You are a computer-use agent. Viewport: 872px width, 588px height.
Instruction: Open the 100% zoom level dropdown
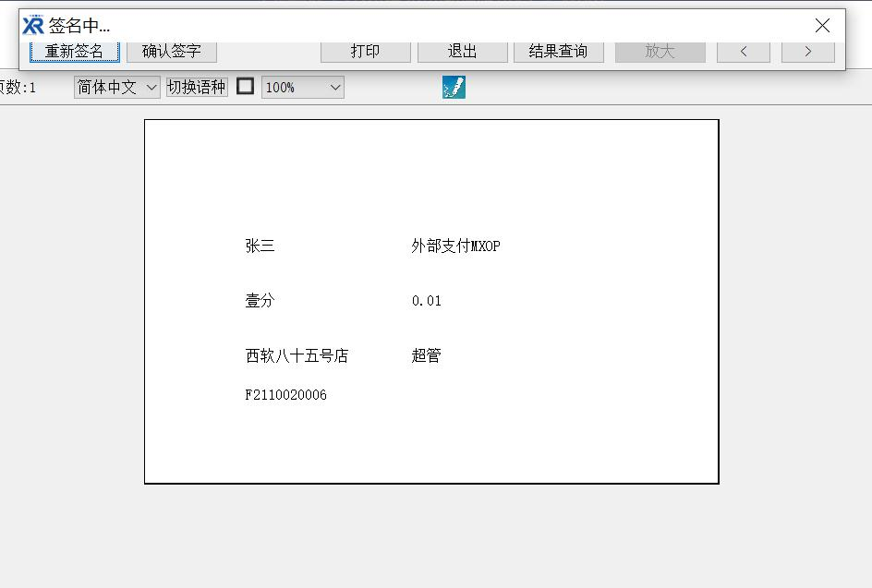point(303,88)
